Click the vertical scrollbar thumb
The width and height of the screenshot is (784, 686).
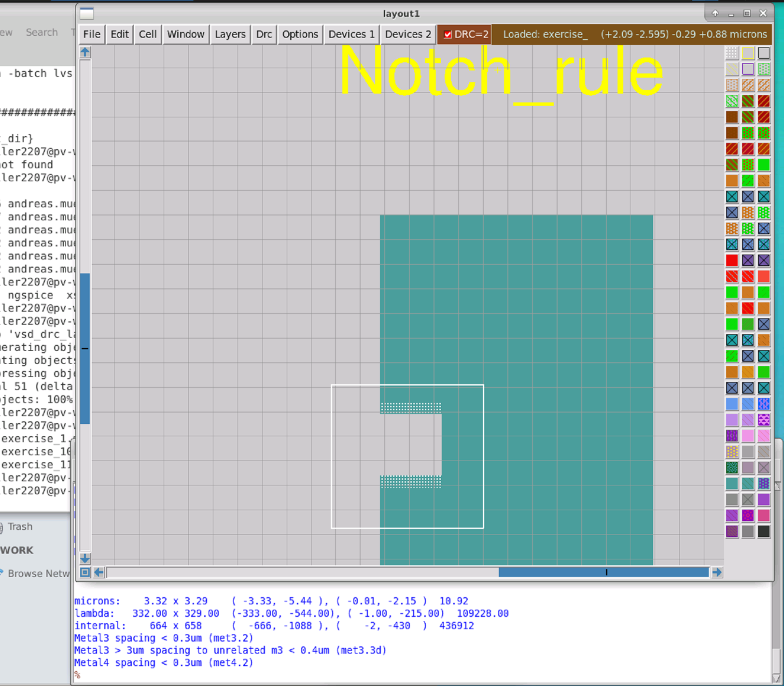click(85, 348)
